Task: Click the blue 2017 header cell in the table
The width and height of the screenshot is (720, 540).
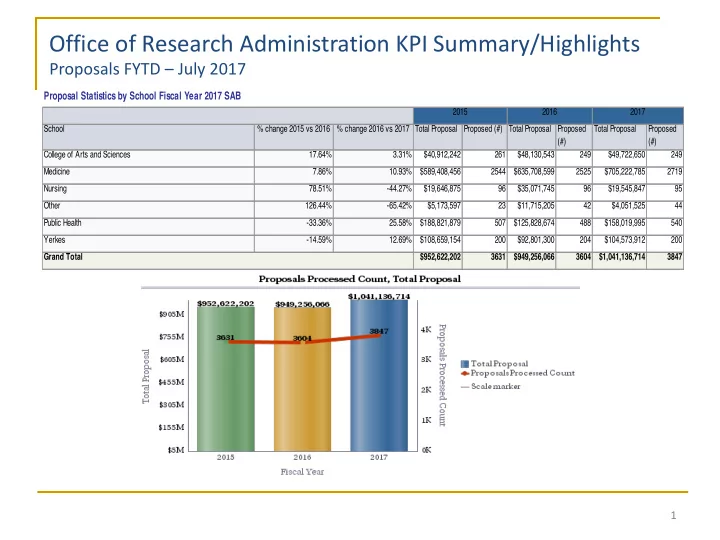Action: 638,115
